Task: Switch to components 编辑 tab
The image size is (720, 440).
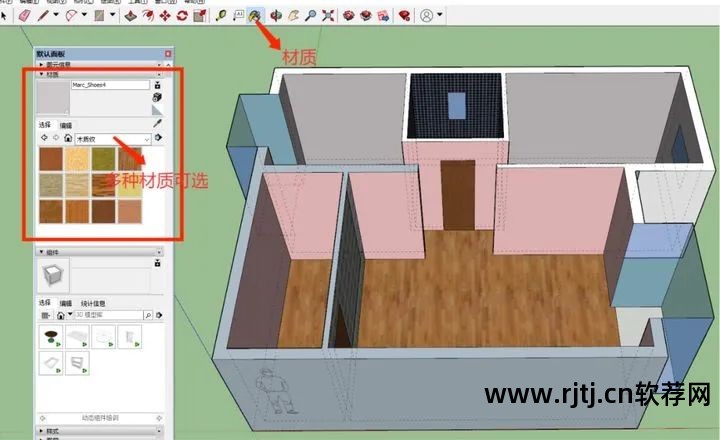Action: [x=66, y=303]
